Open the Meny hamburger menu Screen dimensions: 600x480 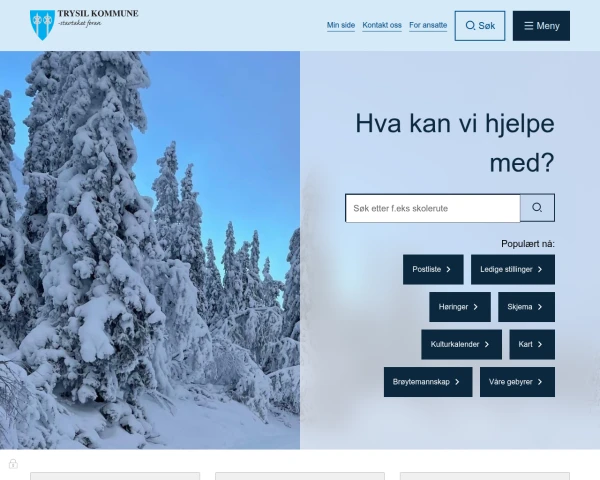[x=541, y=26]
